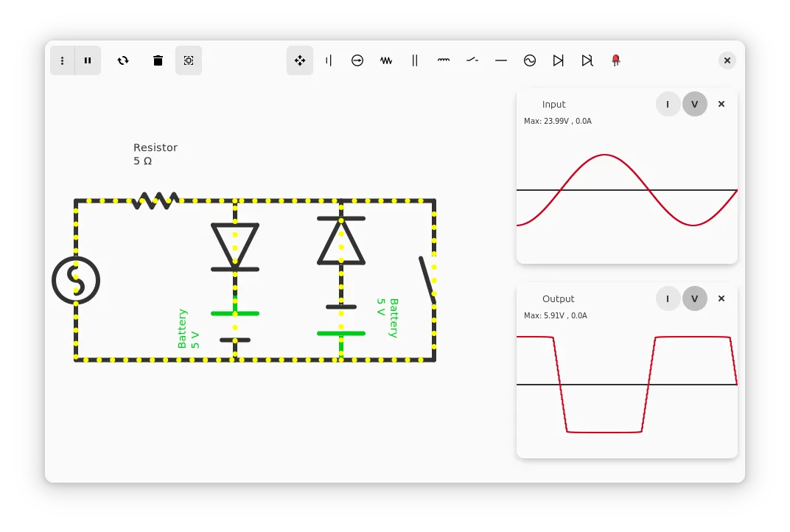Click the upward-pointing diode in circuit
Image resolution: width=790 pixels, height=532 pixels.
tap(341, 241)
